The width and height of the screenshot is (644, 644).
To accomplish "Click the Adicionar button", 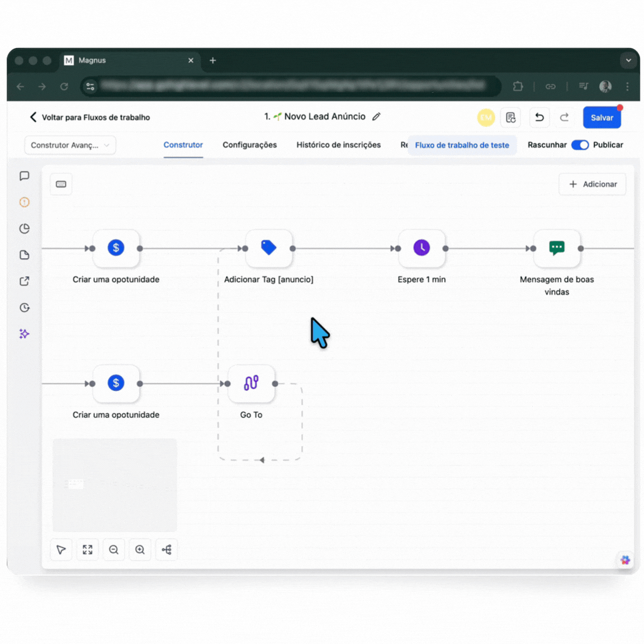I will pos(593,184).
